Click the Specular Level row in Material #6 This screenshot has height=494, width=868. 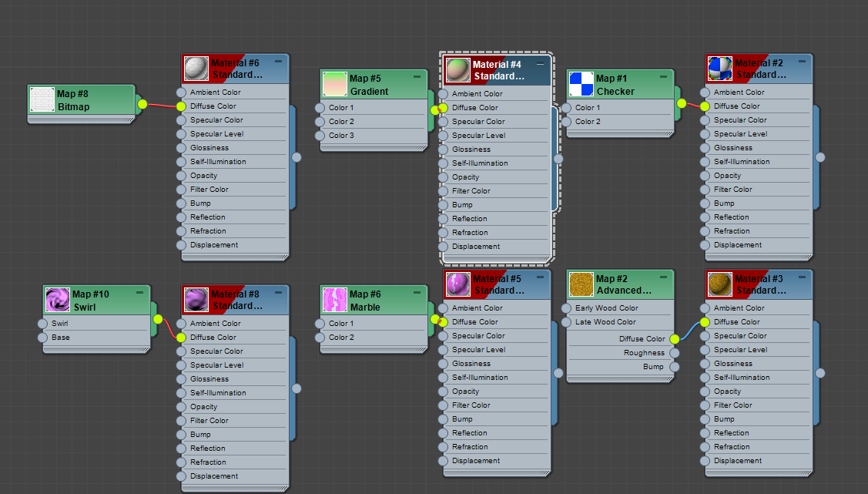coord(235,134)
